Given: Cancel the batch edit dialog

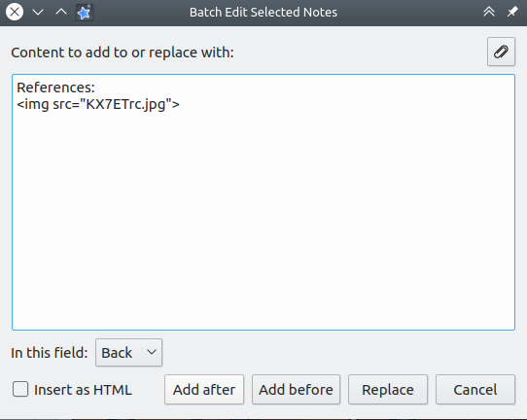Looking at the screenshot, I should click(x=475, y=390).
